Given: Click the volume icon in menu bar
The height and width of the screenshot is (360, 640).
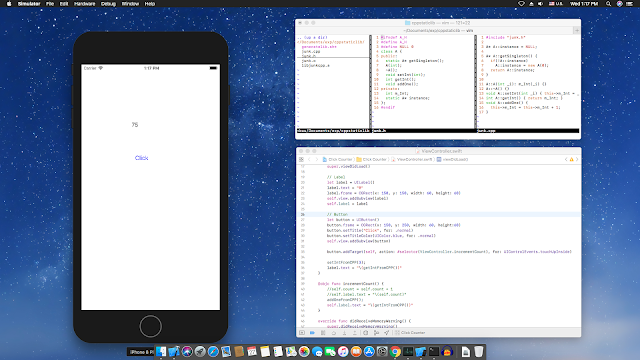Looking at the screenshot, I should pyautogui.click(x=540, y=4).
